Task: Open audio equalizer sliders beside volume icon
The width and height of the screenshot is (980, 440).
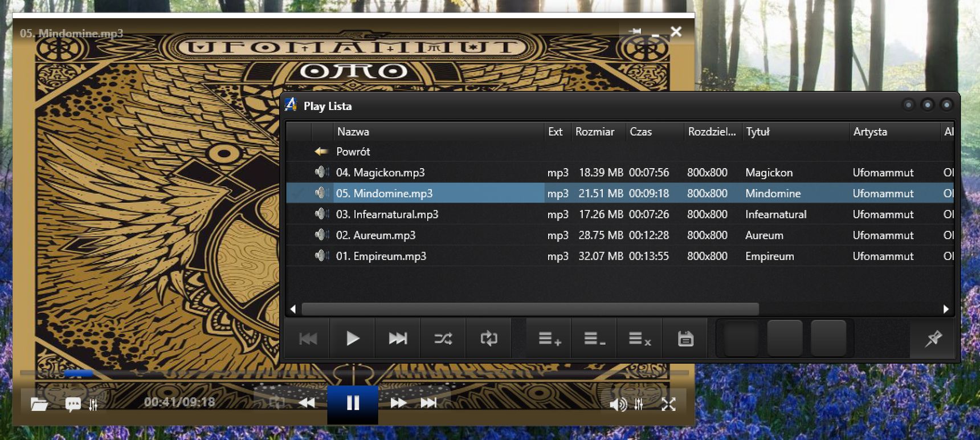Action: (639, 405)
